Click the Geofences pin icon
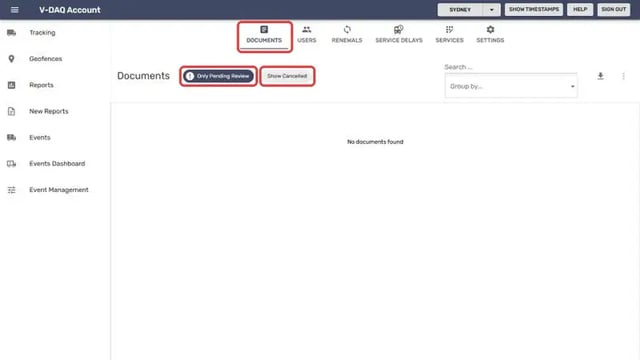Screen dimensions: 640x360 tap(11, 59)
